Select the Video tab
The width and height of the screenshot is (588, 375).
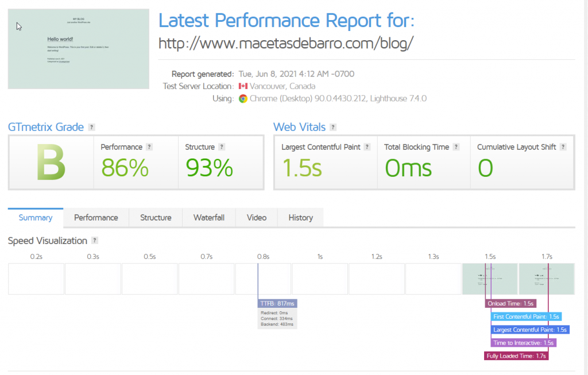[x=257, y=218]
